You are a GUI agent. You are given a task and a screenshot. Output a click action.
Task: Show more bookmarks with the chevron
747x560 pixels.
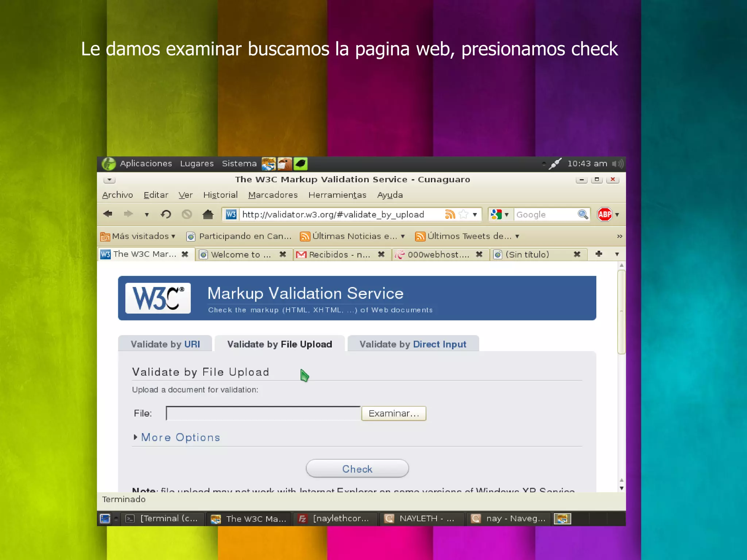[619, 236]
